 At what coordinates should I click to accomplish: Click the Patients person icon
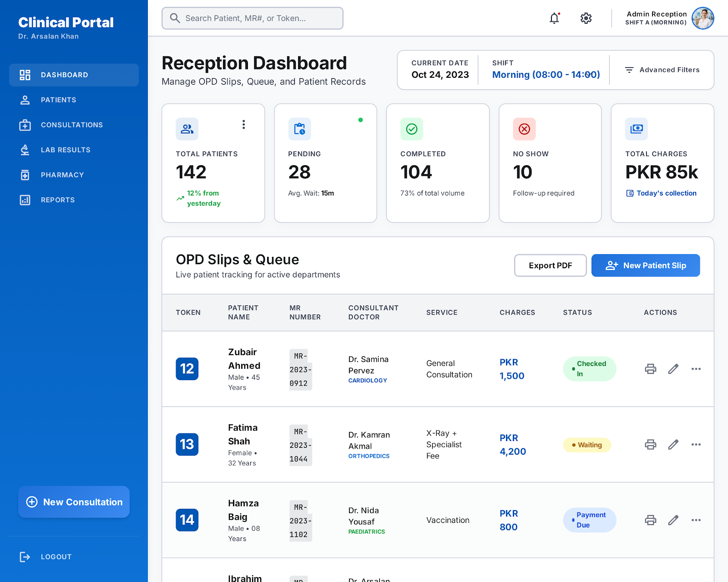25,100
